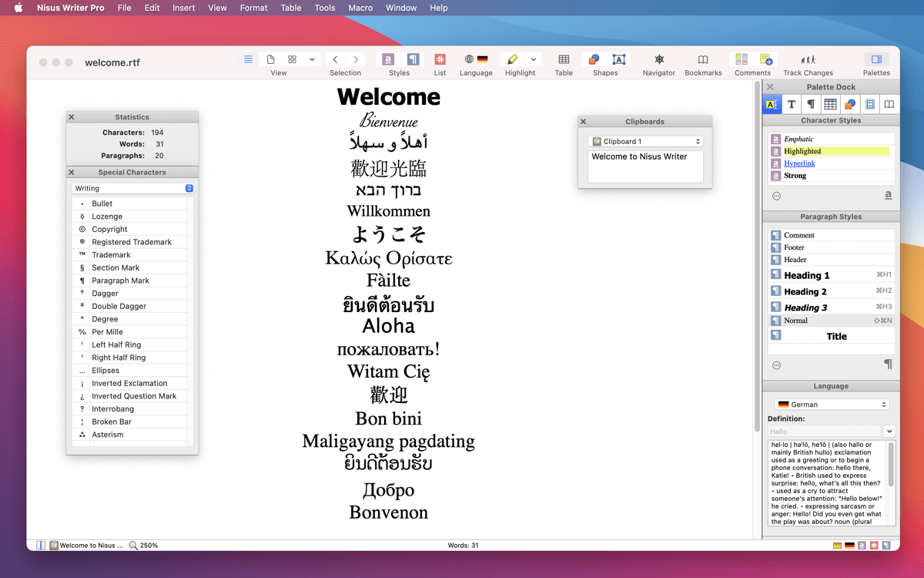This screenshot has height=578, width=924.
Task: Insert shape using Shapes icon
Action: tap(594, 59)
